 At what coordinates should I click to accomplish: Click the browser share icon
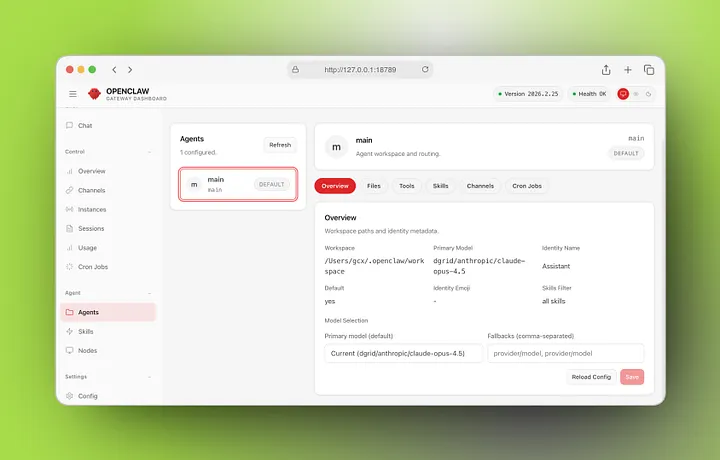[x=606, y=70]
